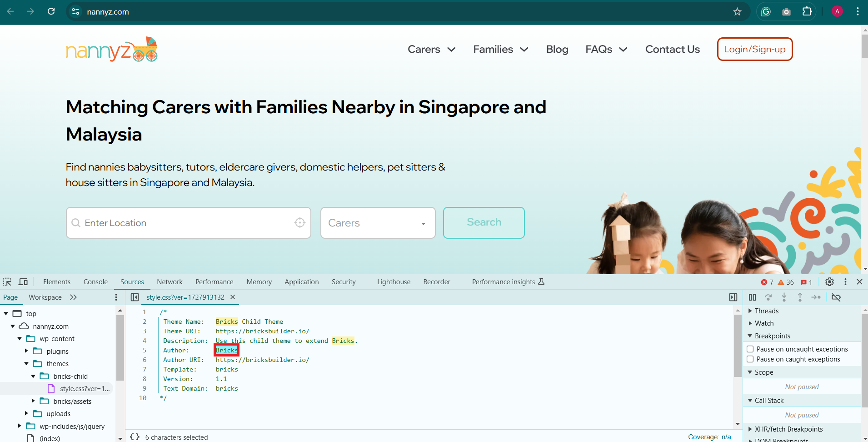Switch to the Console tab
Image resolution: width=868 pixels, height=442 pixels.
pyautogui.click(x=95, y=282)
